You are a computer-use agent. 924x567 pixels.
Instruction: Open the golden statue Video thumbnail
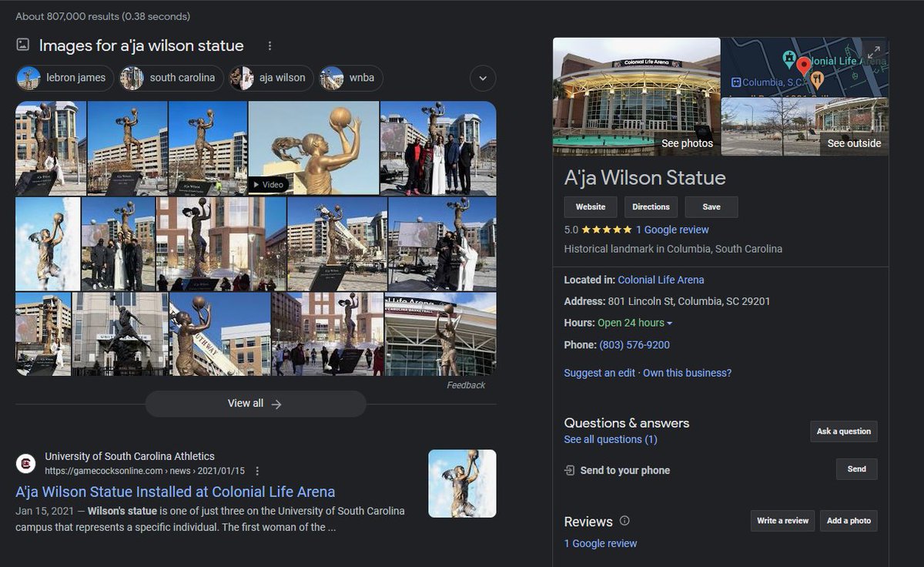click(313, 148)
